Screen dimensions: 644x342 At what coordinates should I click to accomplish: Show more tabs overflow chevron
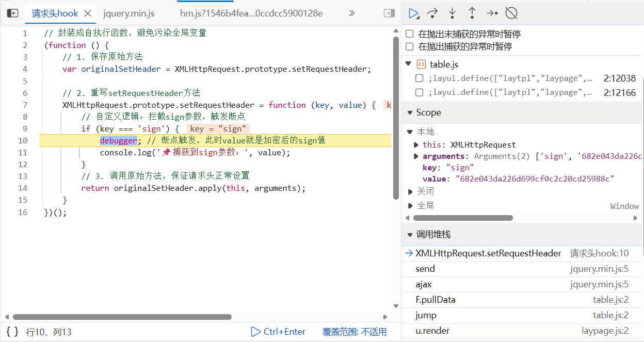(352, 13)
